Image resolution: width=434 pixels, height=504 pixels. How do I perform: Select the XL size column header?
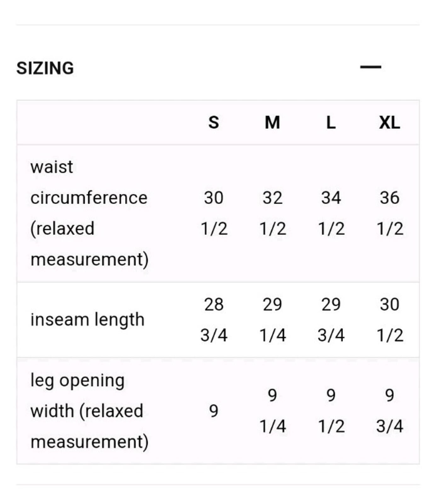coord(390,122)
